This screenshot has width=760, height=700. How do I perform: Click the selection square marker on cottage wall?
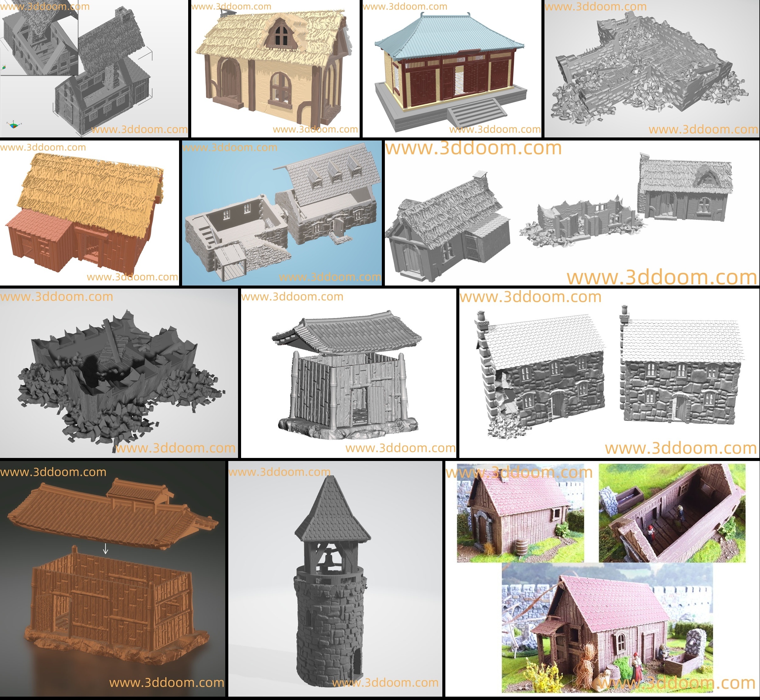pyautogui.click(x=103, y=82)
